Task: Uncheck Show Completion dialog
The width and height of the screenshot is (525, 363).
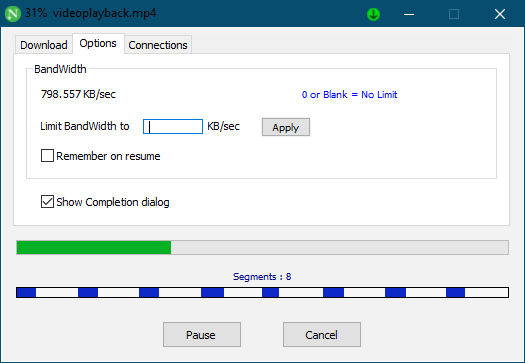Action: click(47, 202)
